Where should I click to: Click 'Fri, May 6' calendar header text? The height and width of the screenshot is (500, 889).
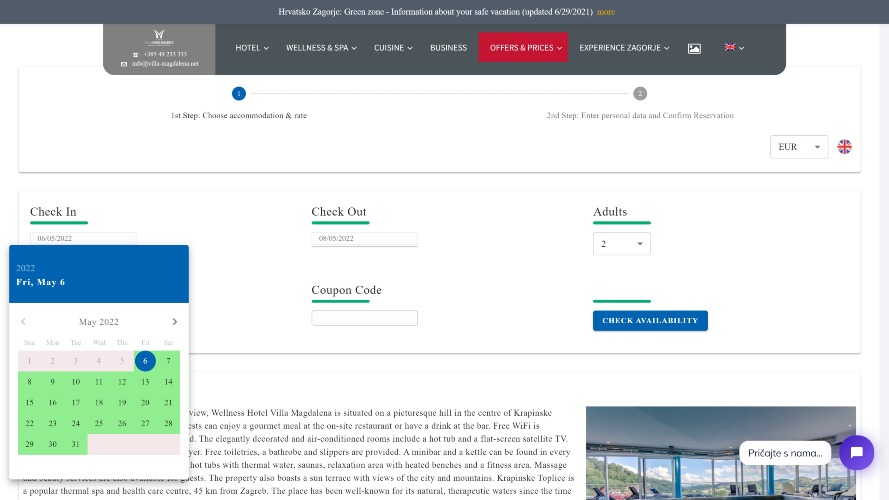point(41,282)
